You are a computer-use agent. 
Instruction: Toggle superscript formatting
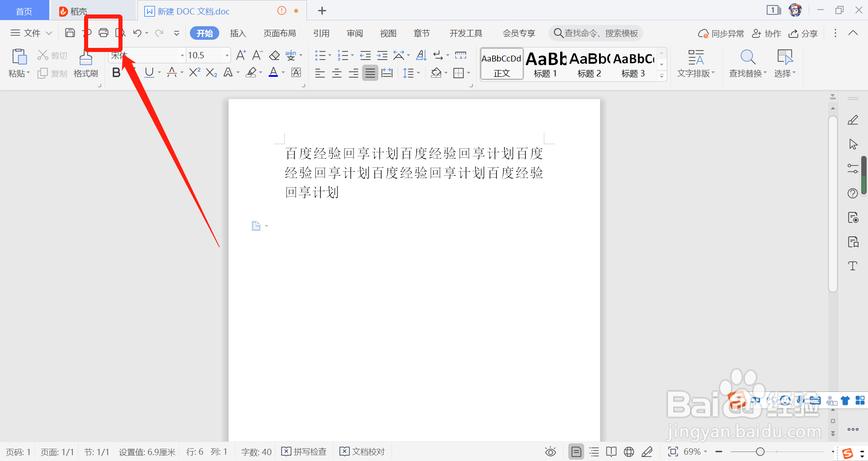194,72
